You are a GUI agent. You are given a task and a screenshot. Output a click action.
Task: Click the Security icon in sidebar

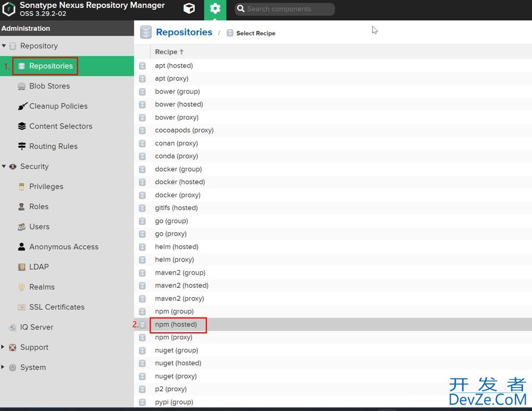(x=13, y=166)
